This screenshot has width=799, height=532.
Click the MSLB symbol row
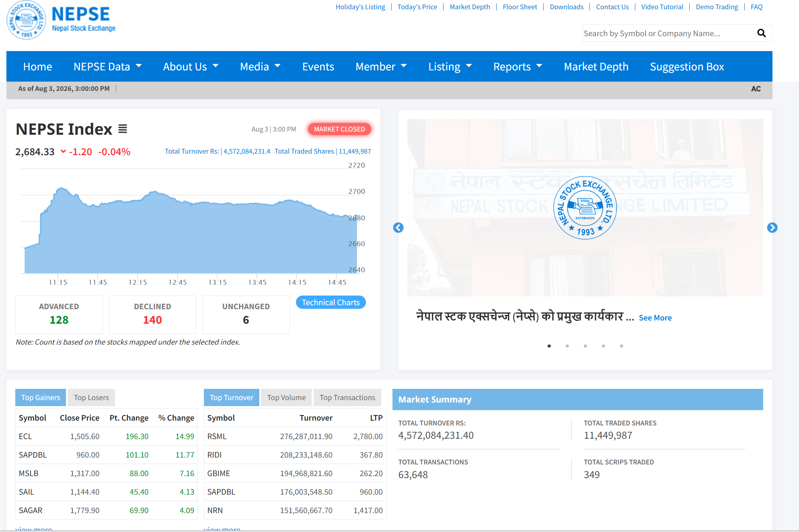tap(107, 473)
